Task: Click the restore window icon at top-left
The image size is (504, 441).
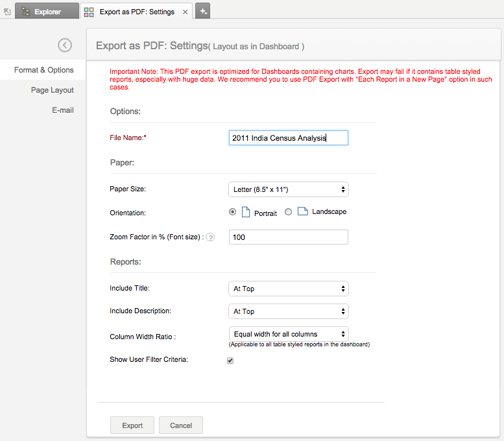Action: click(x=7, y=12)
